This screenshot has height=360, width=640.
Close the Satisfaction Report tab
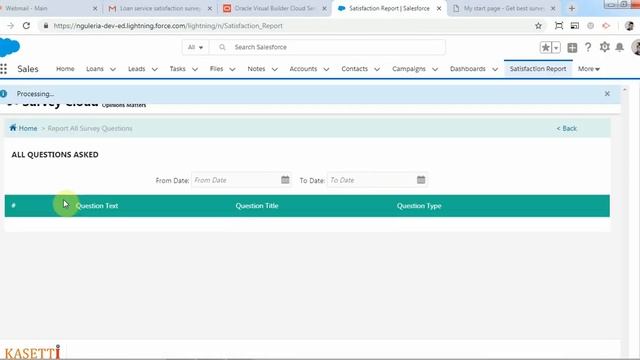click(439, 8)
